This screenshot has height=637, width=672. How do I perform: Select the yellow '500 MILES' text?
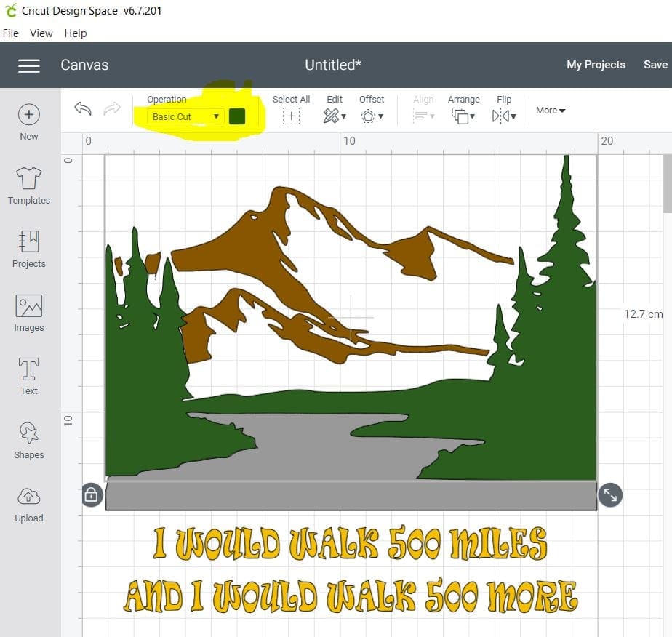[x=467, y=543]
